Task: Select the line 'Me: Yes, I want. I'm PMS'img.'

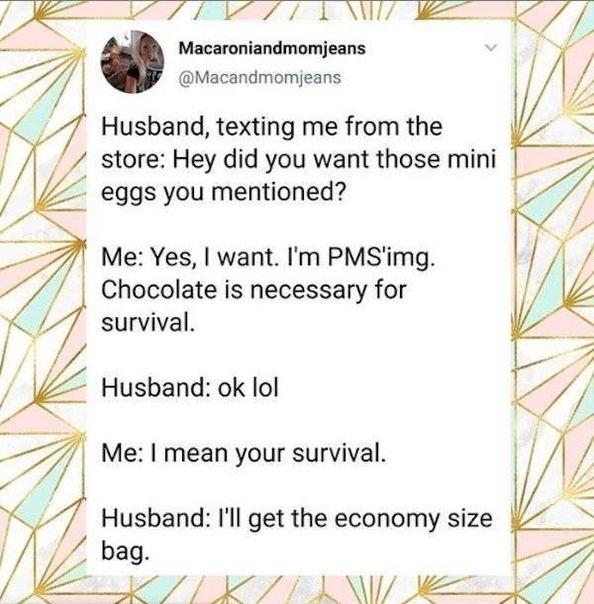Action: pyautogui.click(x=268, y=258)
